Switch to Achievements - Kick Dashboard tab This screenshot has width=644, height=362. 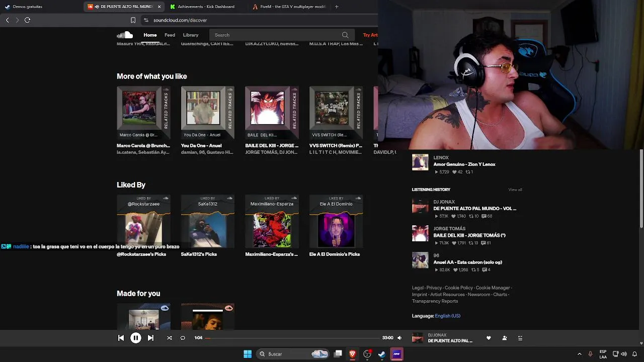click(x=206, y=7)
